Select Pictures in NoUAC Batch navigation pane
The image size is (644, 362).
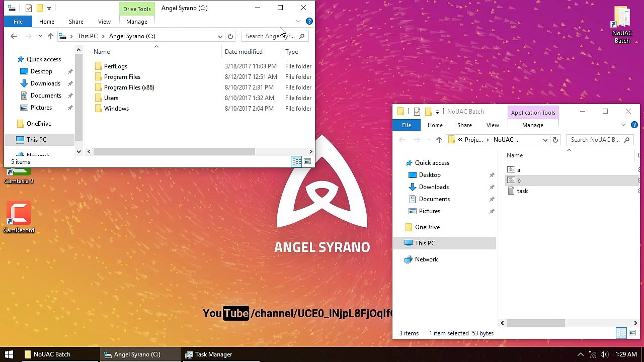(429, 211)
